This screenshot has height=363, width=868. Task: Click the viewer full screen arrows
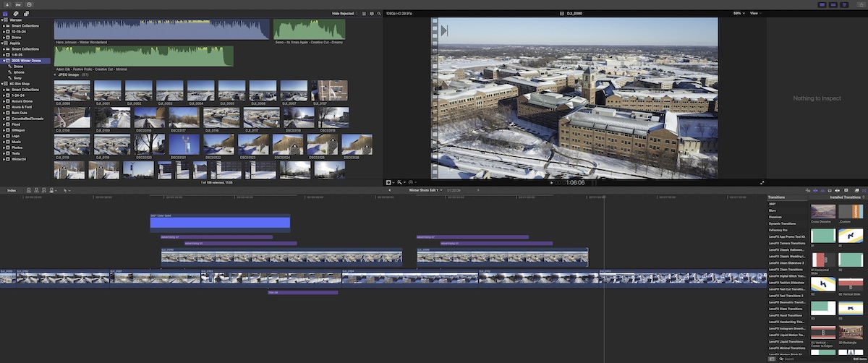click(762, 183)
